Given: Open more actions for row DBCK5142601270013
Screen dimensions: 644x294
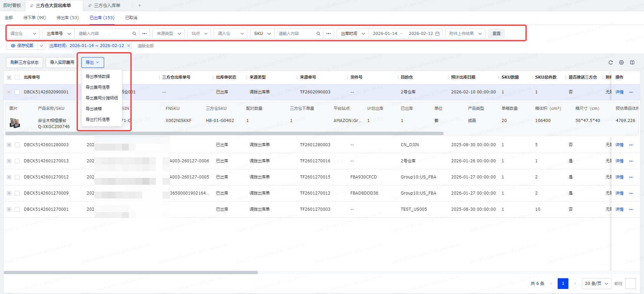Looking at the screenshot, I should click(631, 161).
